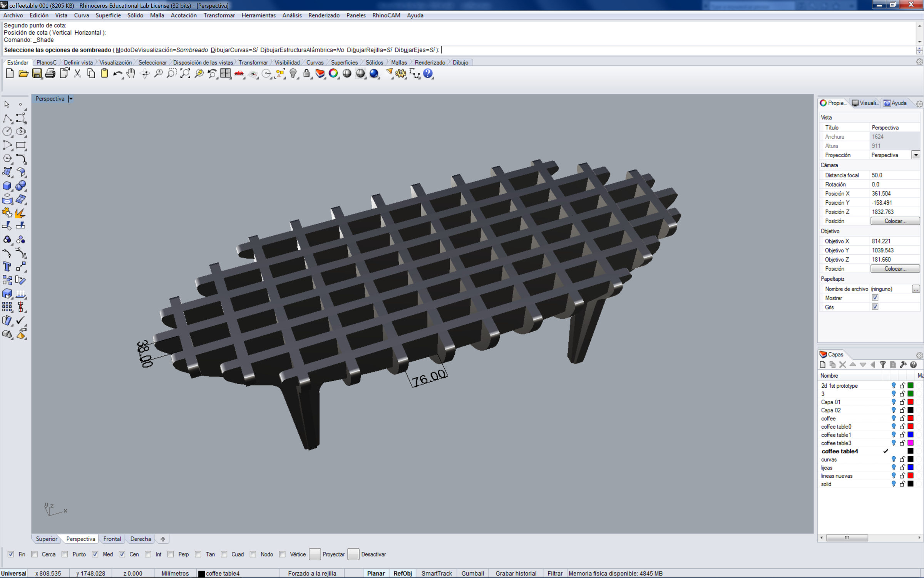This screenshot has height=578, width=924.
Task: Activate the Zoom extents tool
Action: (185, 73)
